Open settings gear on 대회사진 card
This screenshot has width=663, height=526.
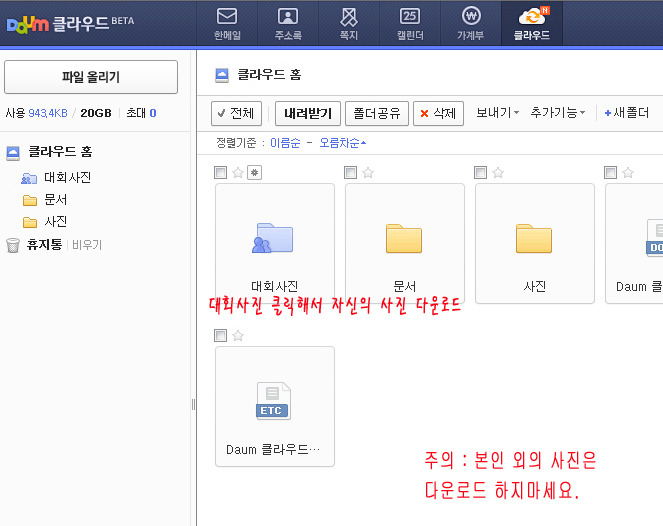point(255,173)
